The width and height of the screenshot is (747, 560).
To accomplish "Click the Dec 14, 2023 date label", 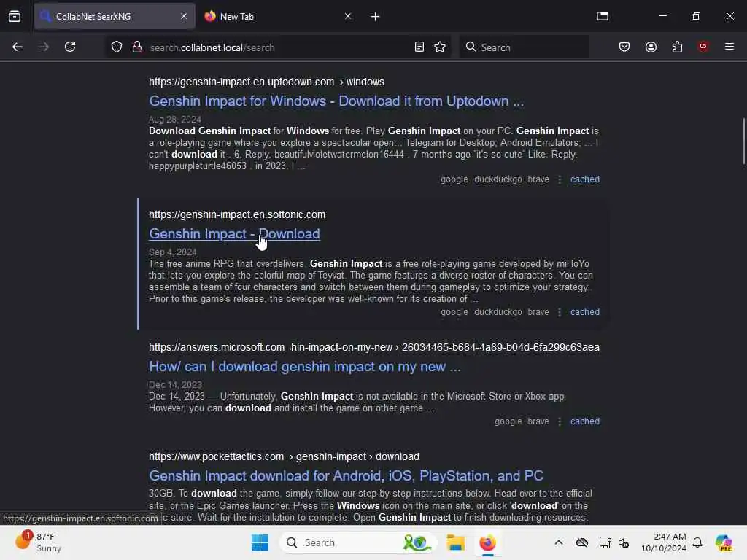I will 175,385.
